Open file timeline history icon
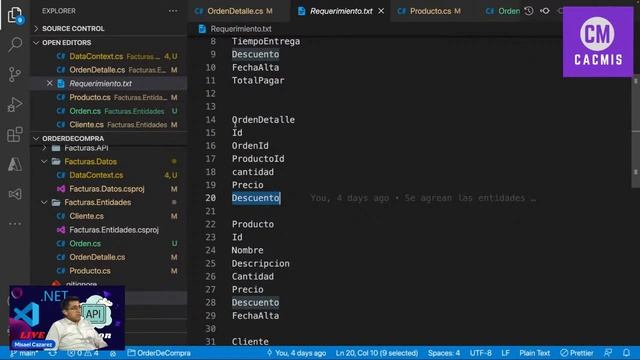 pos(529,11)
